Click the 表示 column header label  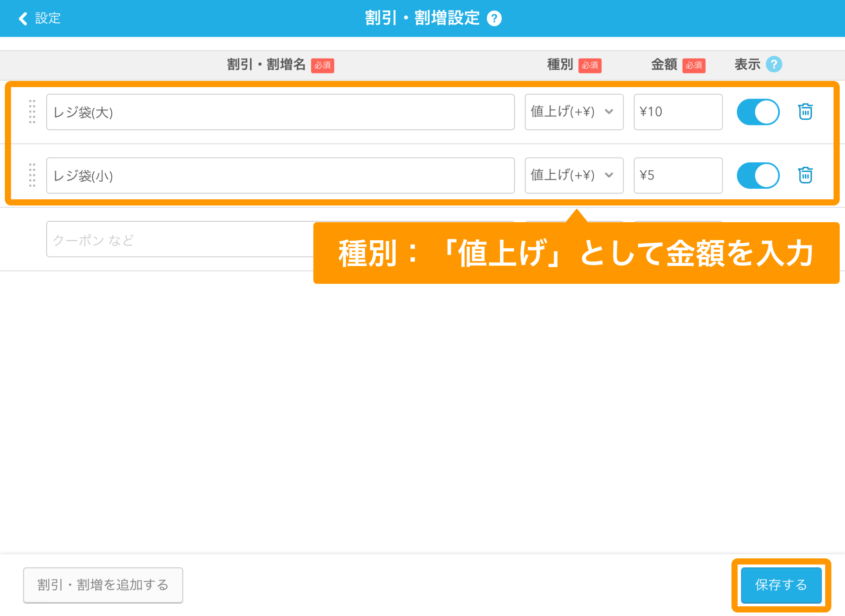tap(747, 65)
